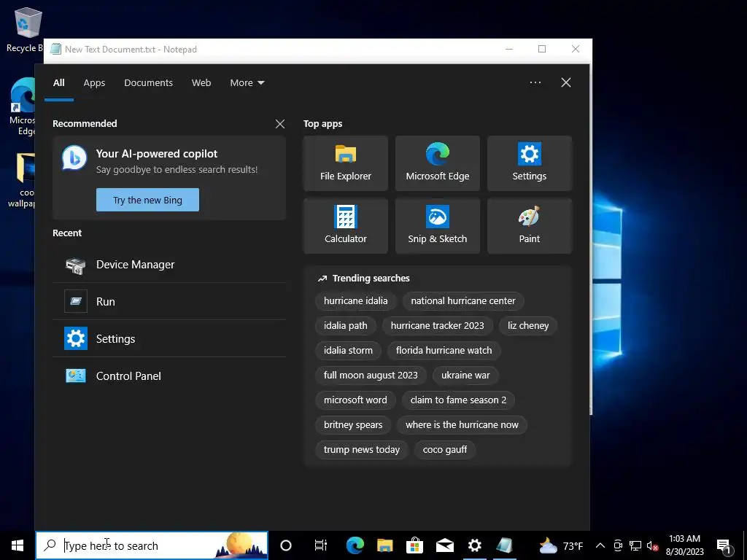Dismiss the Recommended section
The width and height of the screenshot is (747, 560).
280,124
